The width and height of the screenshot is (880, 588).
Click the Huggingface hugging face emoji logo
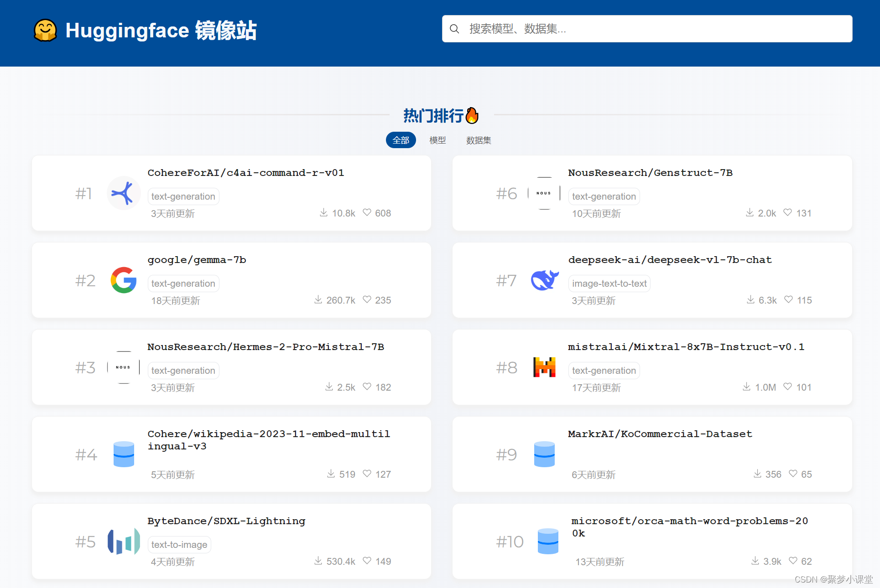[45, 31]
